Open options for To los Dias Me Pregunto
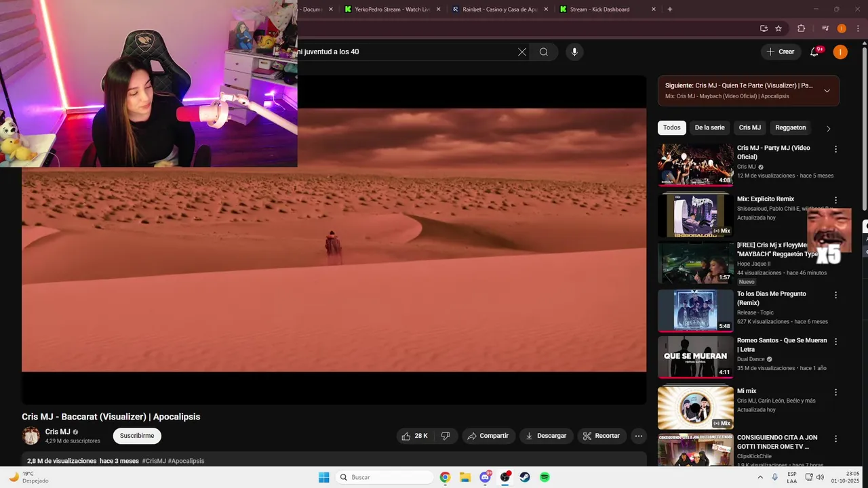 click(x=835, y=295)
